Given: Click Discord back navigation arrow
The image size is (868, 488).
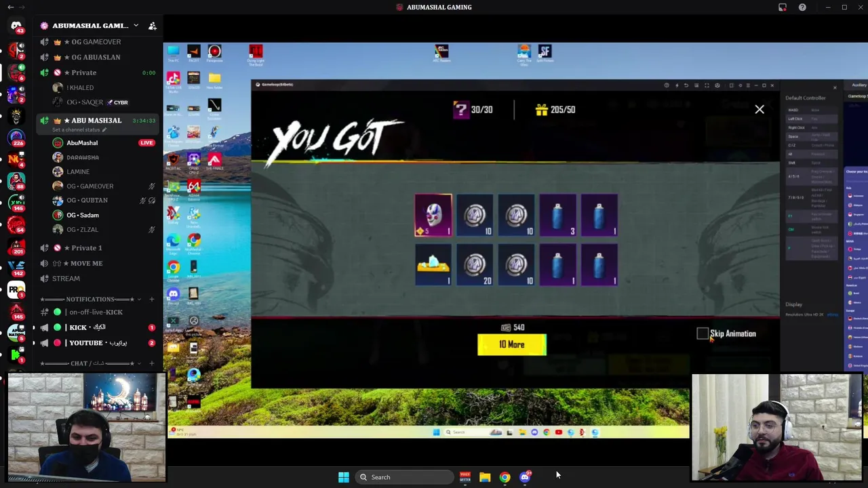Looking at the screenshot, I should pos(10,7).
